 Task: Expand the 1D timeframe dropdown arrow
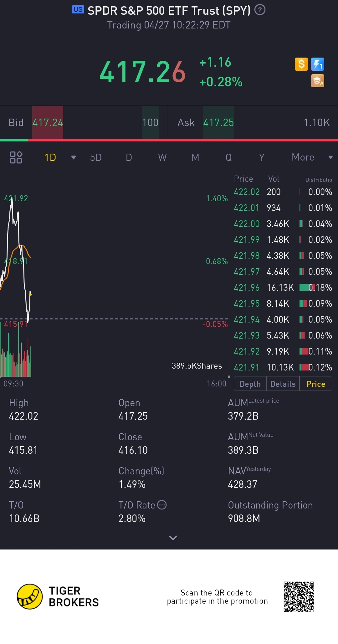click(74, 157)
